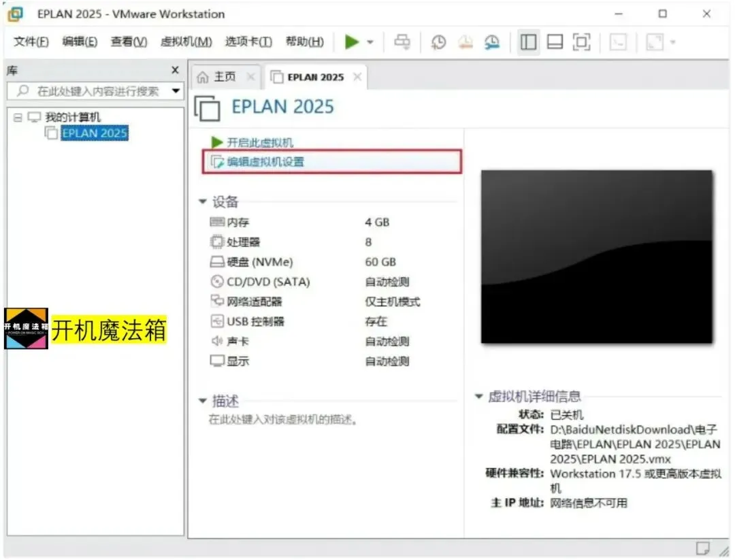Open the 帮助(H) menu
The height and width of the screenshot is (560, 735).
(305, 42)
